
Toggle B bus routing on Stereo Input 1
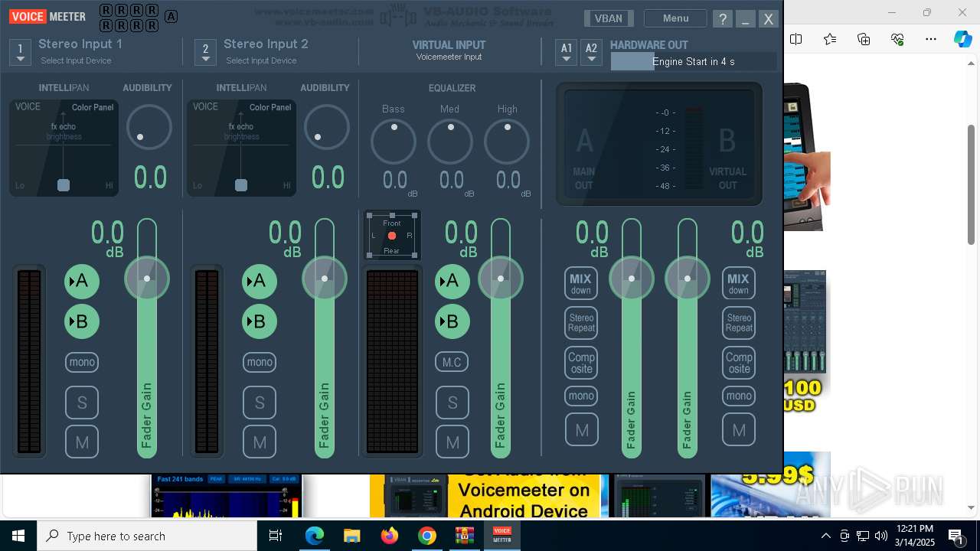tap(82, 321)
